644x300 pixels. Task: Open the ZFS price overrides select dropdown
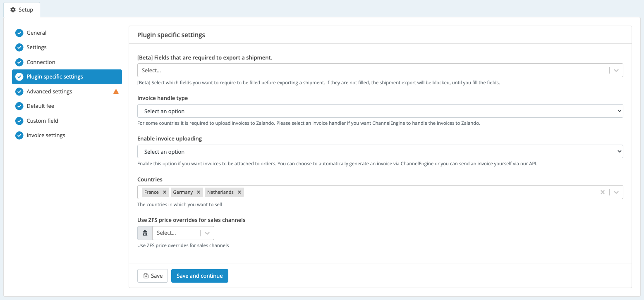(x=183, y=233)
